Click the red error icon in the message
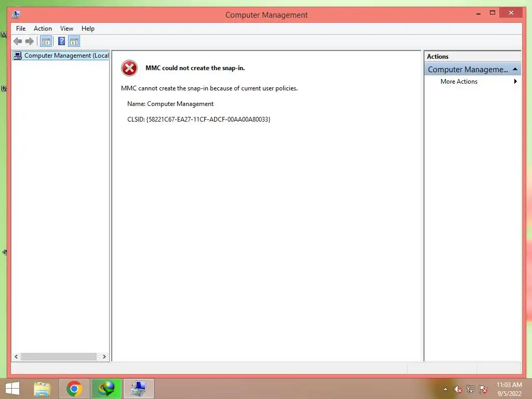This screenshot has width=532, height=399. [129, 68]
